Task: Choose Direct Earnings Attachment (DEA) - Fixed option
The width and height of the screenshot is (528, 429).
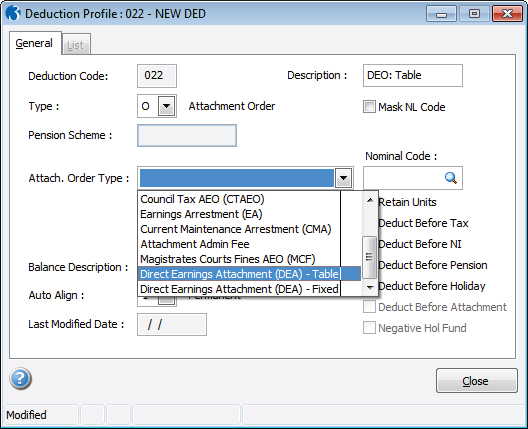Action: tap(239, 289)
